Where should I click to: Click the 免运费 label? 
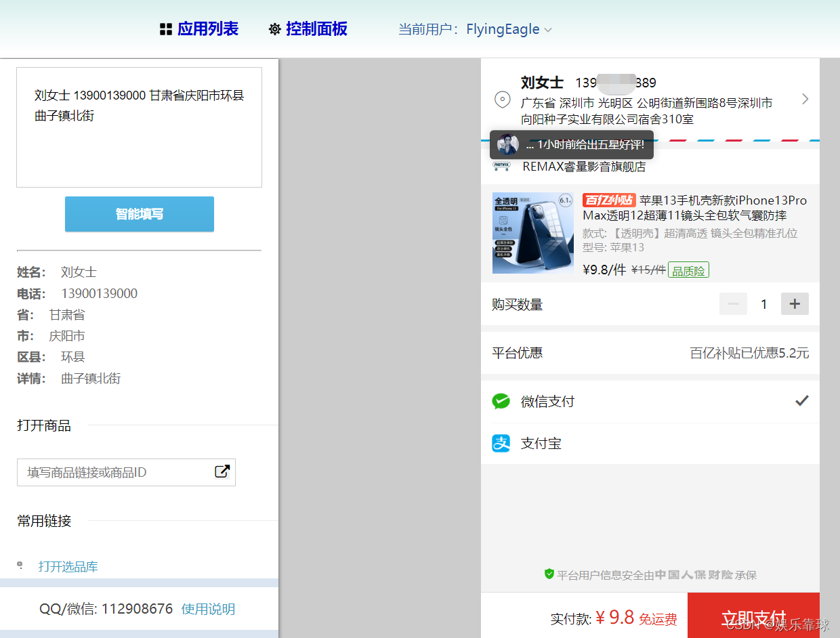tap(658, 619)
